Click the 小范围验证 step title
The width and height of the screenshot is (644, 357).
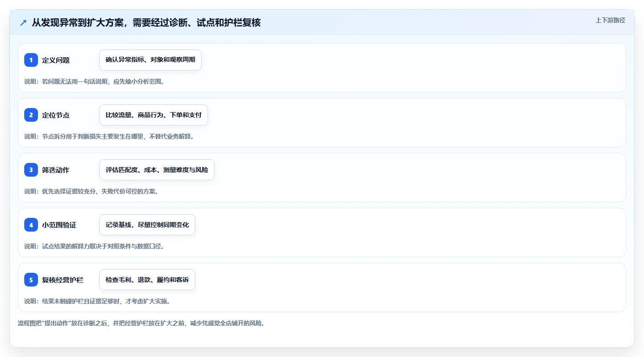click(x=59, y=225)
